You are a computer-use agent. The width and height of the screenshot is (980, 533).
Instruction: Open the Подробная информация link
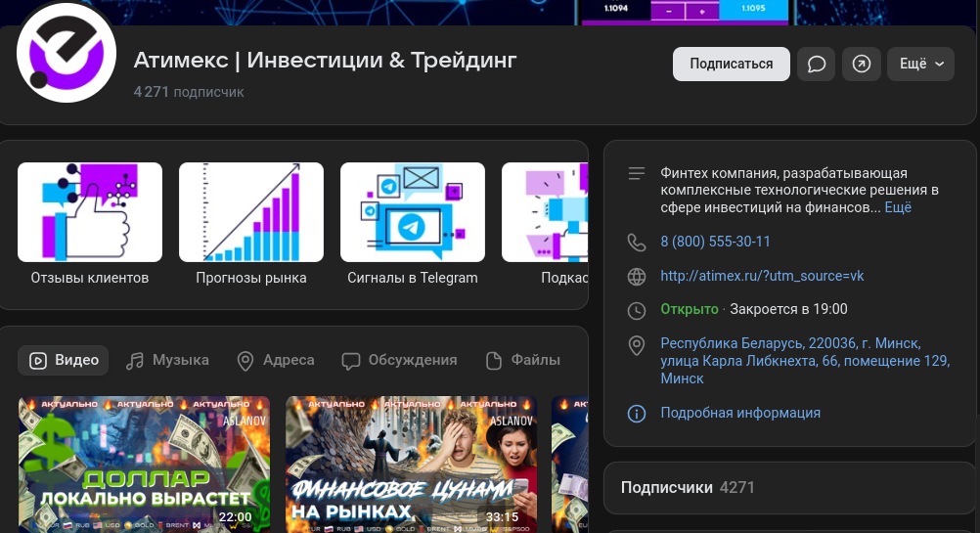(740, 413)
